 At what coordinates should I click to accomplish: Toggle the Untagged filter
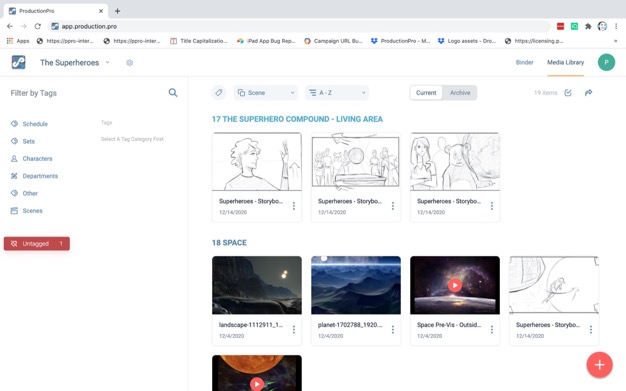click(x=37, y=244)
